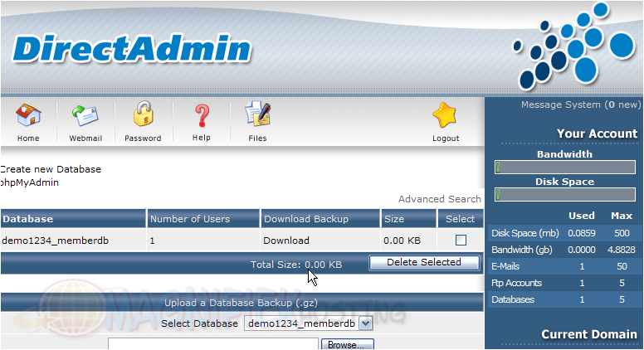The width and height of the screenshot is (644, 350).
Task: Click the Bandwidth (gb) row label
Action: (x=522, y=250)
